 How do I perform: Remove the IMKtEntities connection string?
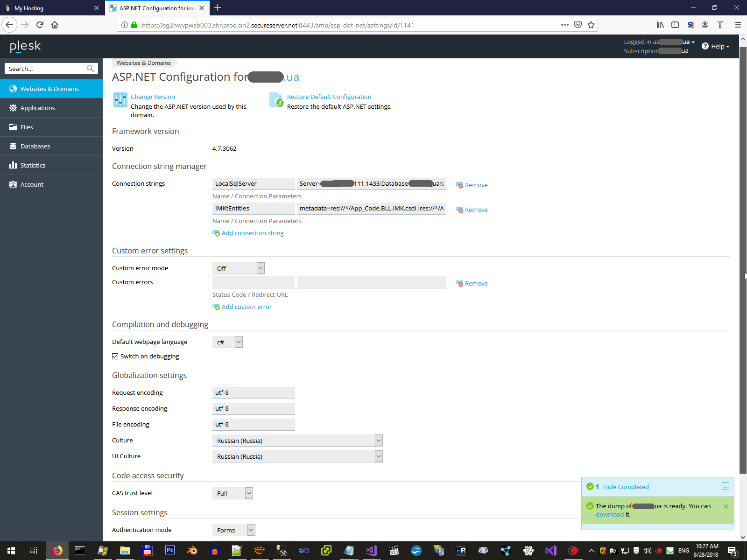click(x=472, y=210)
